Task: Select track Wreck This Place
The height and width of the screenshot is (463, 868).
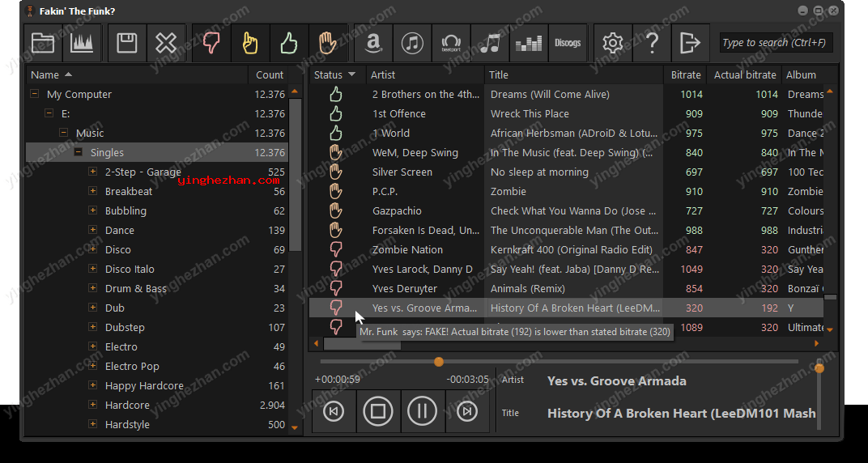Action: [530, 114]
